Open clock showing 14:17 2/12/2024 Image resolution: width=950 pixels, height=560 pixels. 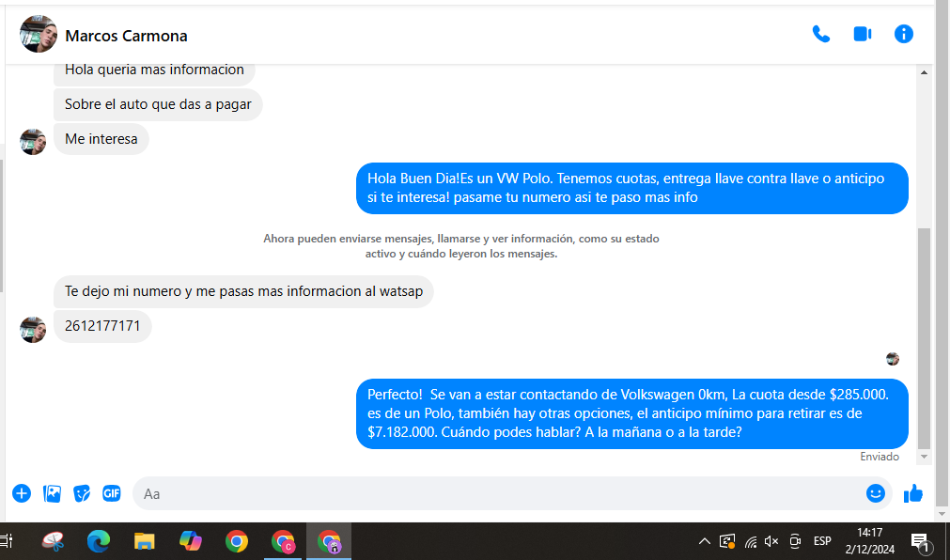(869, 541)
